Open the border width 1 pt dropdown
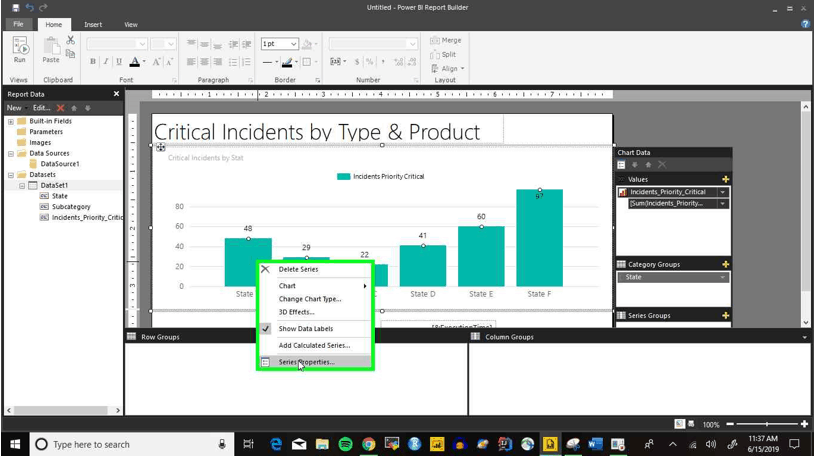Image resolution: width=816 pixels, height=458 pixels. (279, 44)
